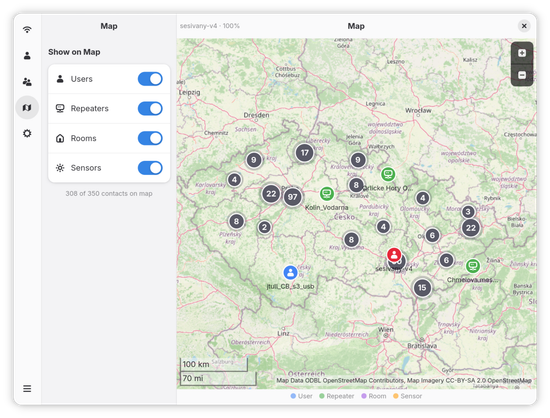Screen dimensions: 550x418
Task: Click the 'Show on Map' heading
Action: (74, 52)
